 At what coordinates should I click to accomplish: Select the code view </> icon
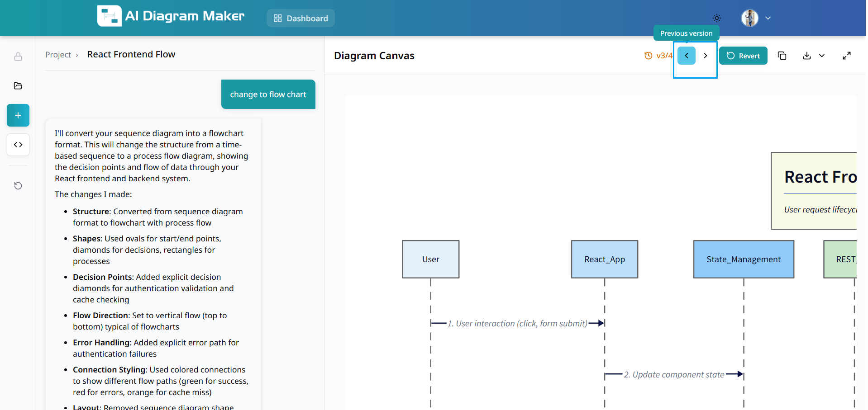(18, 145)
